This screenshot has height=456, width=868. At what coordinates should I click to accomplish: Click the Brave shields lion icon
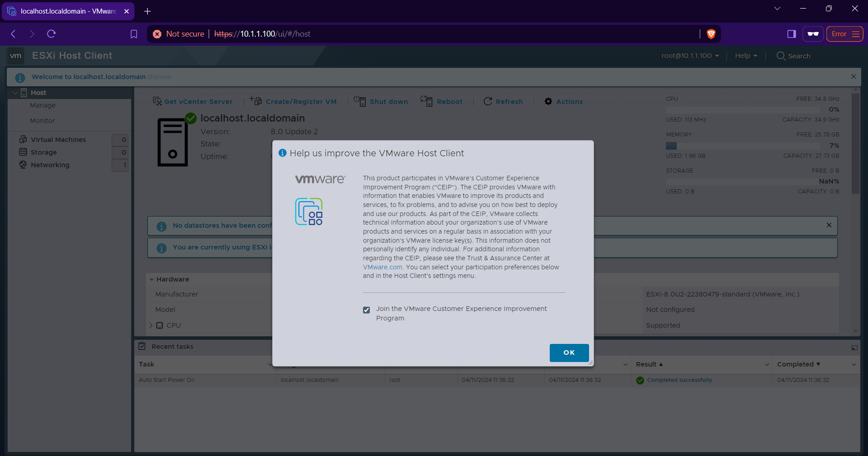pyautogui.click(x=711, y=34)
